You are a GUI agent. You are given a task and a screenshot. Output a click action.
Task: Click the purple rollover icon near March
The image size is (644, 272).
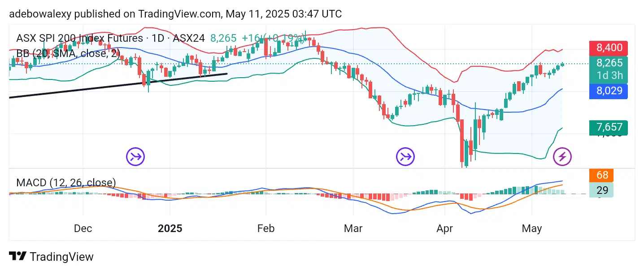(x=405, y=157)
